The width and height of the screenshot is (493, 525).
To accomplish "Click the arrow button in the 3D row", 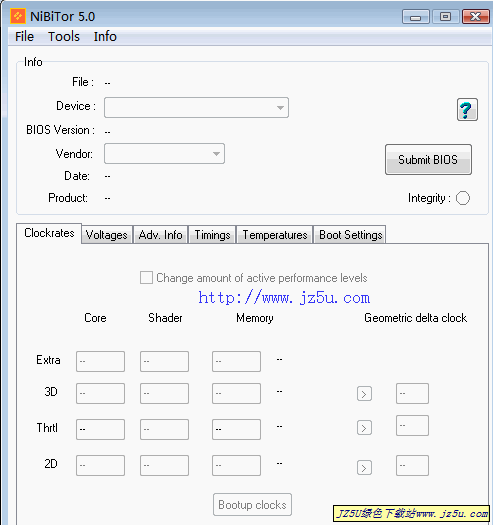I will tap(364, 394).
